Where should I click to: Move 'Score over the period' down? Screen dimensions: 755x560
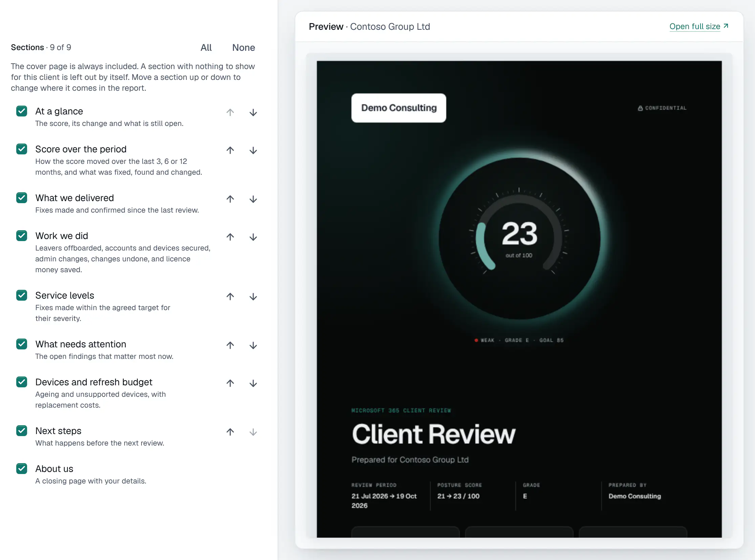coord(253,150)
